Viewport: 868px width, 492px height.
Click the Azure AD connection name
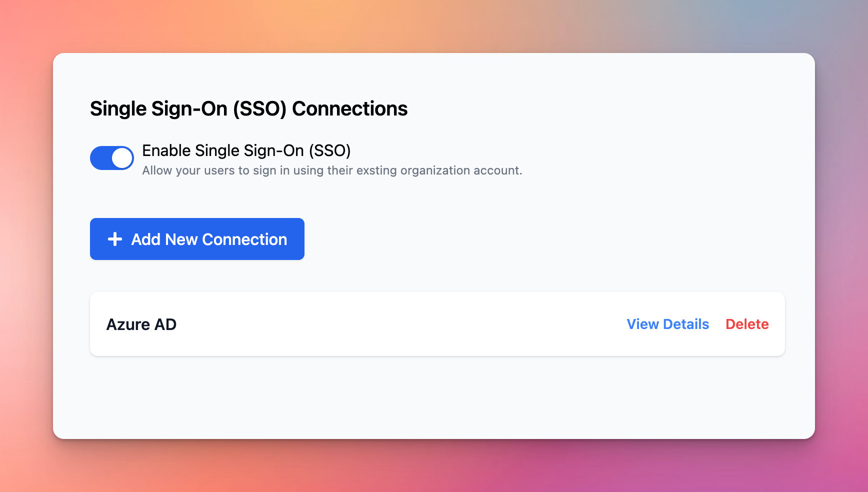coord(141,324)
